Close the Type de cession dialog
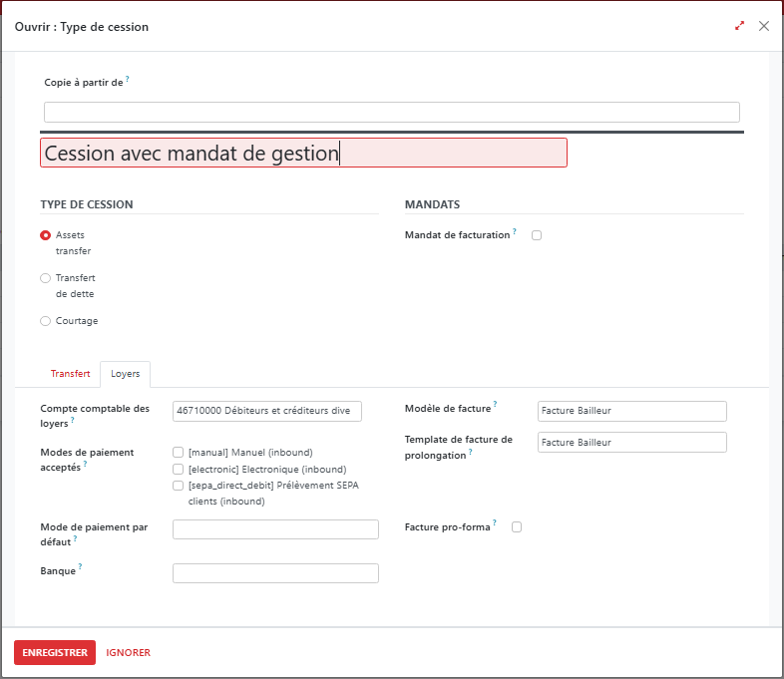784x679 pixels. [x=764, y=26]
